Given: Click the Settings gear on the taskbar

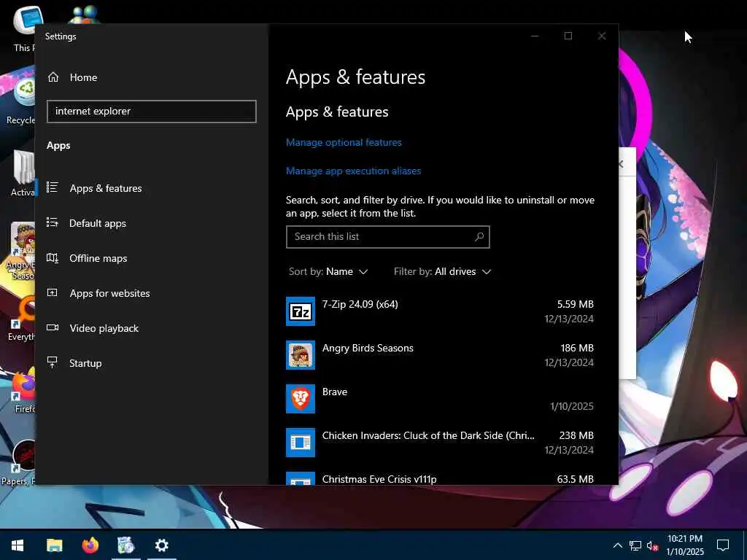Looking at the screenshot, I should tap(161, 545).
